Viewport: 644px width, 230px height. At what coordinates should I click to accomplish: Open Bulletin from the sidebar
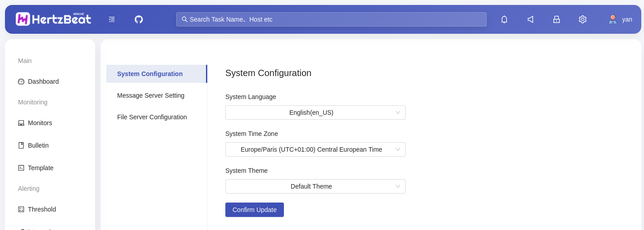(x=38, y=145)
